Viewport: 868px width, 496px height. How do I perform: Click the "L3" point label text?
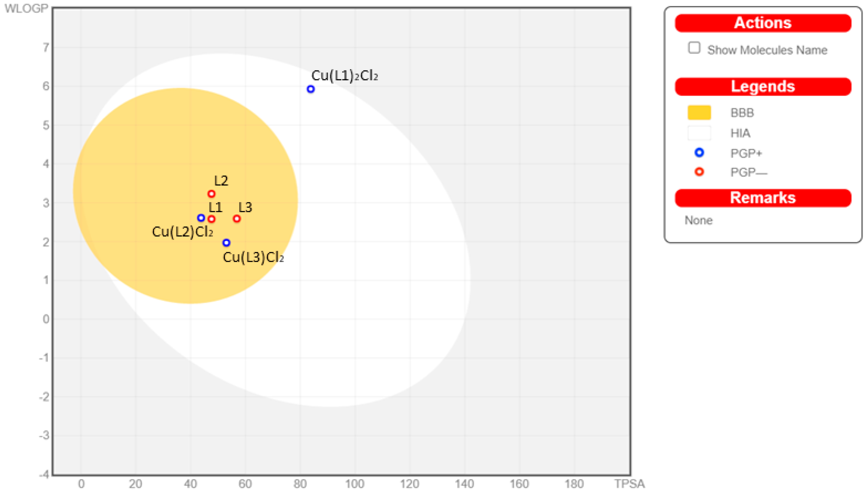(245, 207)
